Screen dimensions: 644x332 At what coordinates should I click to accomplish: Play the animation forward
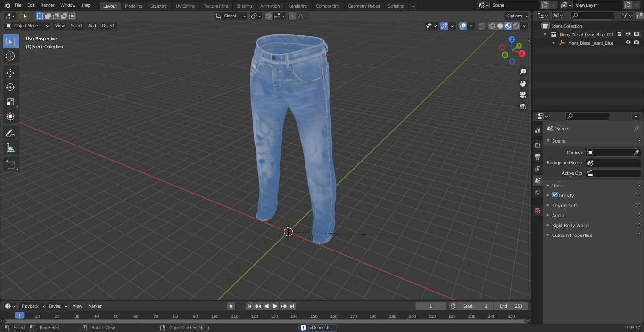click(275, 306)
